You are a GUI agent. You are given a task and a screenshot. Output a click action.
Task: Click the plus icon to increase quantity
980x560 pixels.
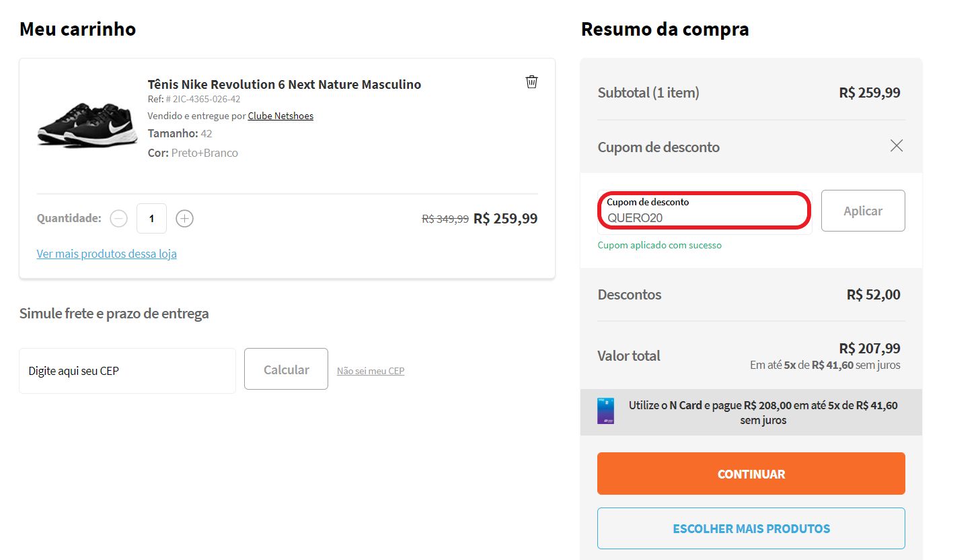point(184,218)
